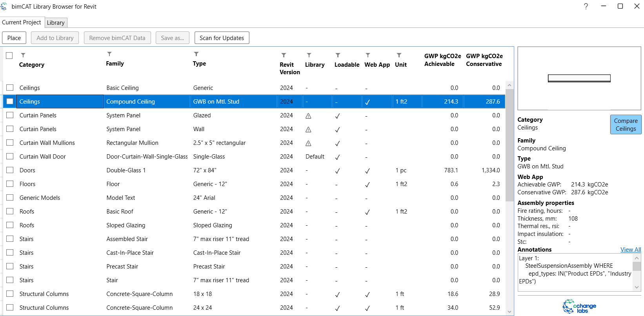Image resolution: width=644 pixels, height=316 pixels.
Task: Click the Web App column filter icon
Action: click(367, 55)
